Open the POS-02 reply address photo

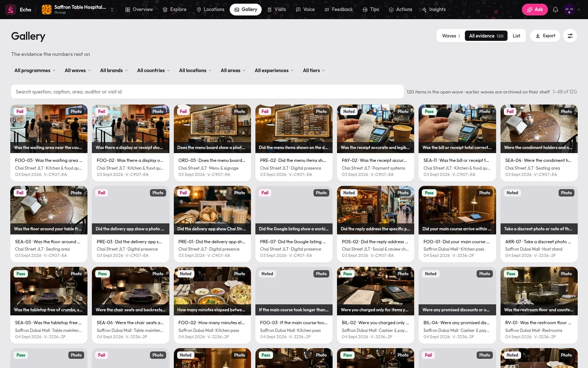point(376,210)
